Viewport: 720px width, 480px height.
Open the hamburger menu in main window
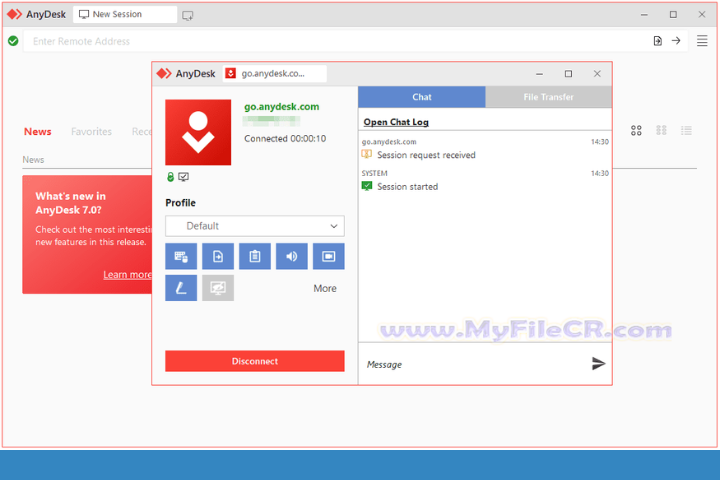click(x=702, y=41)
